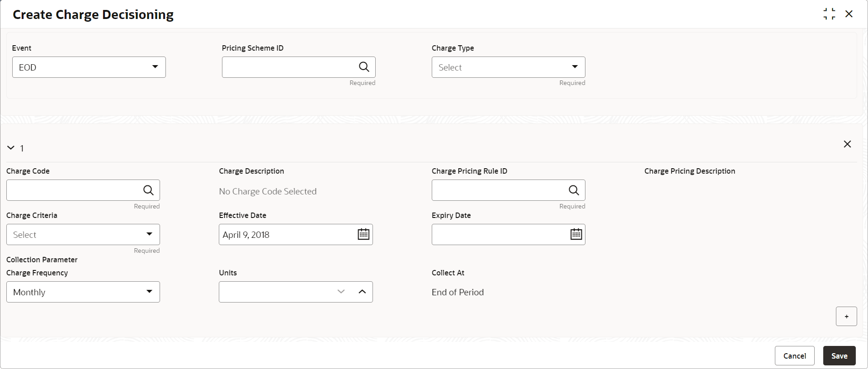Image resolution: width=868 pixels, height=369 pixels.
Task: Close the Create Charge Decisioning dialog
Action: [x=849, y=14]
